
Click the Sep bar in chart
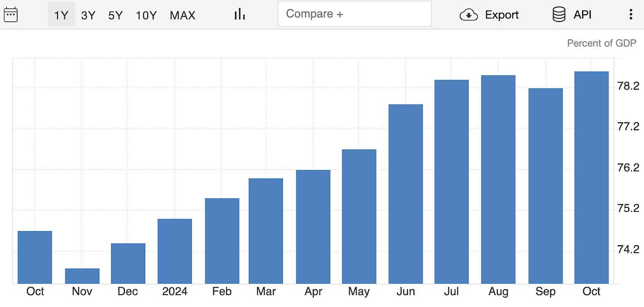pyautogui.click(x=546, y=186)
